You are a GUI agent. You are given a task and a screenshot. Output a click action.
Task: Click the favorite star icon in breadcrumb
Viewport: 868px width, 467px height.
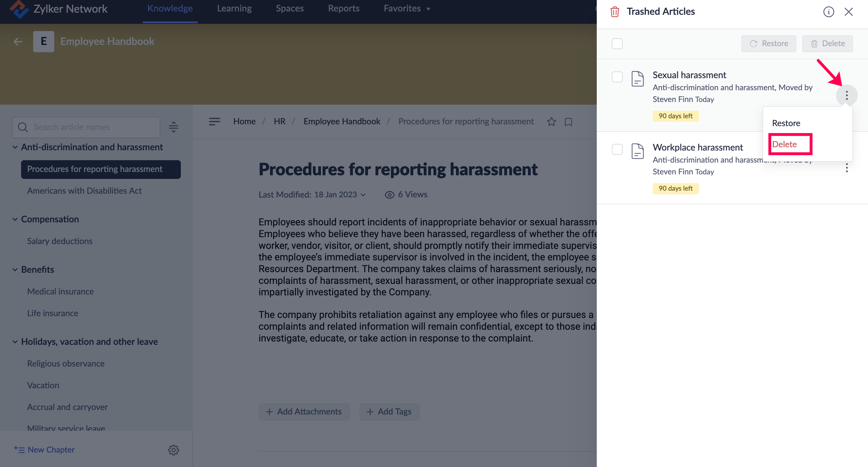coord(551,122)
